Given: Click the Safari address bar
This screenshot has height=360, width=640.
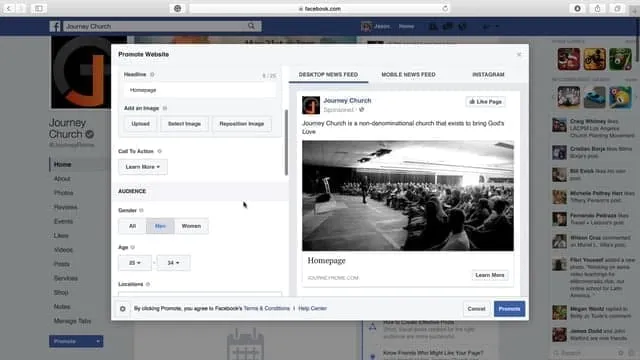Looking at the screenshot, I should (320, 8).
